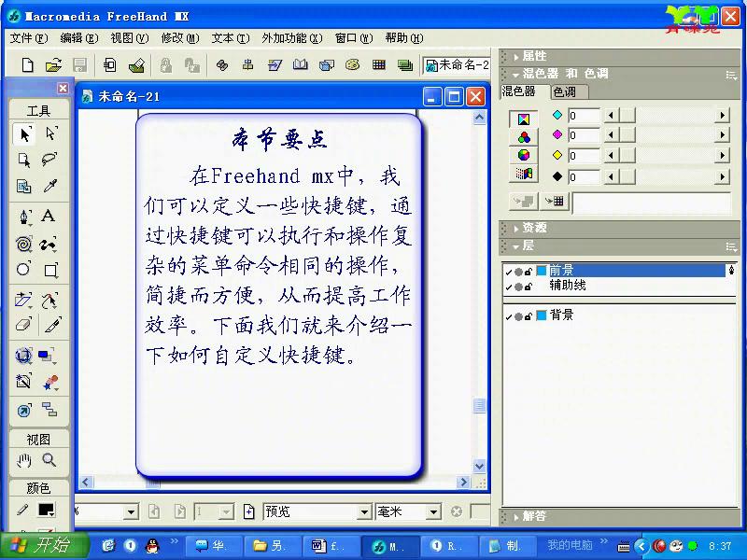Open the color mixer palette icon in toolbar
The height and width of the screenshot is (560, 747).
353,64
